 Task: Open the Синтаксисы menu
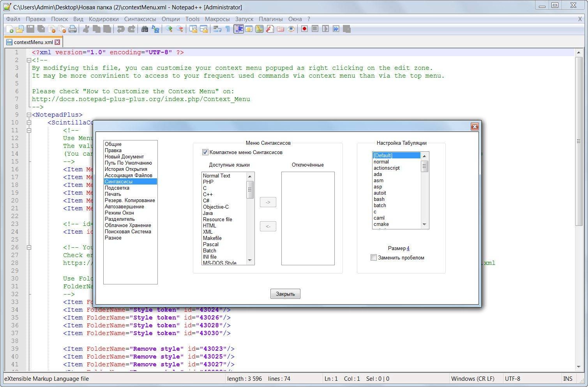click(x=140, y=19)
